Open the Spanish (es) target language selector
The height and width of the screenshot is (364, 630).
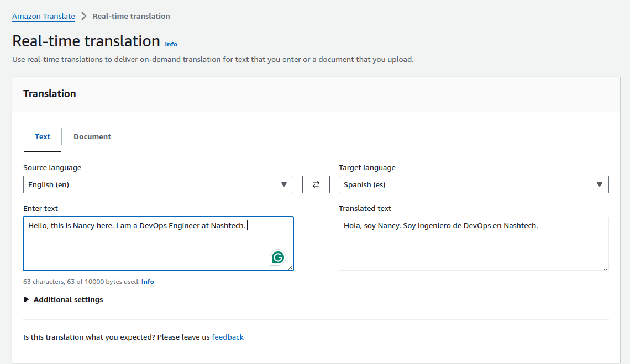coord(473,184)
